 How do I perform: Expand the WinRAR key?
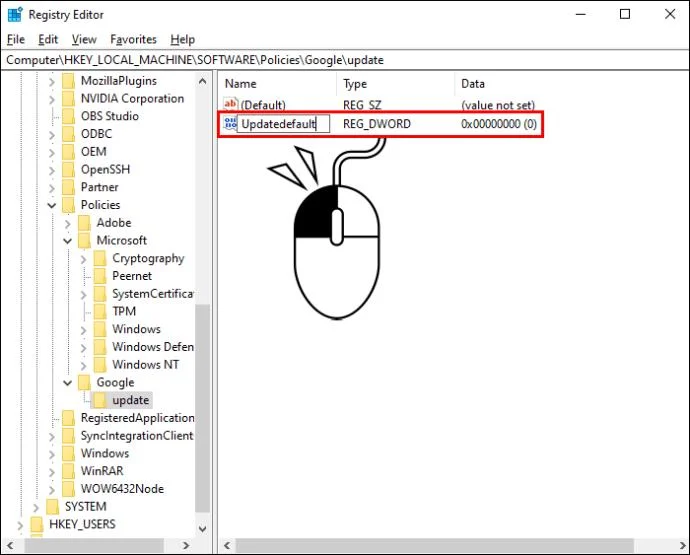[x=51, y=472]
